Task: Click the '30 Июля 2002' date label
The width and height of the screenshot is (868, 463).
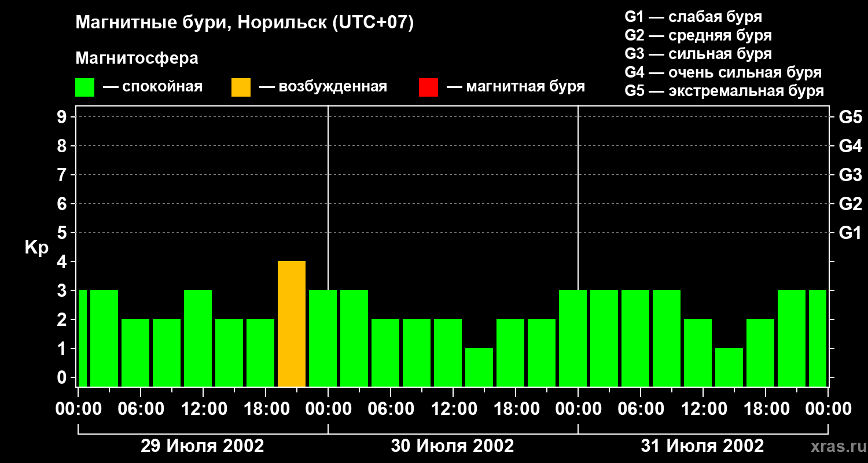Action: [x=453, y=446]
